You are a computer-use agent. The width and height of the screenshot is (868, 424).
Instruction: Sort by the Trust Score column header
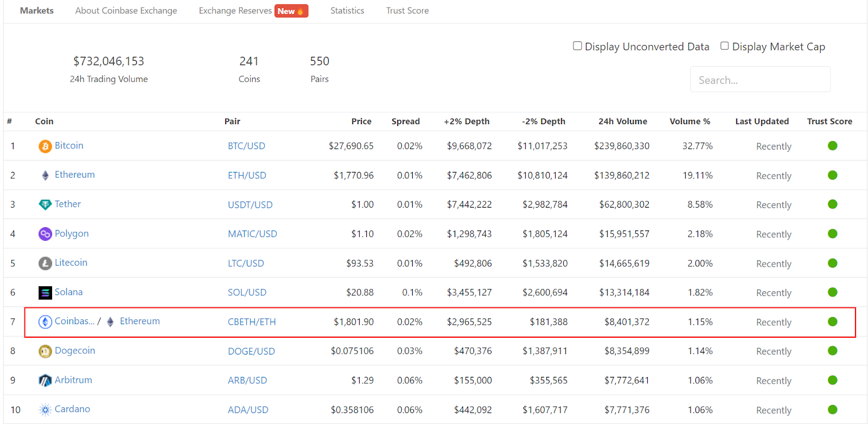829,121
